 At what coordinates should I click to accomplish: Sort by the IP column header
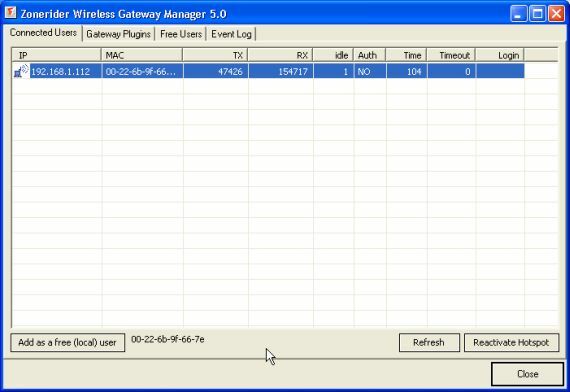pos(57,55)
